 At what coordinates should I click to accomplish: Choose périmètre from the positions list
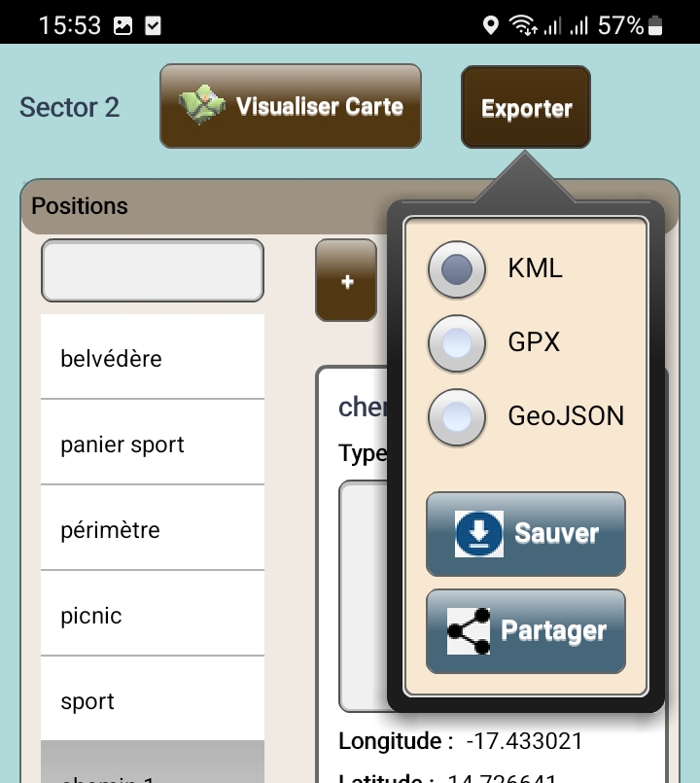(153, 529)
